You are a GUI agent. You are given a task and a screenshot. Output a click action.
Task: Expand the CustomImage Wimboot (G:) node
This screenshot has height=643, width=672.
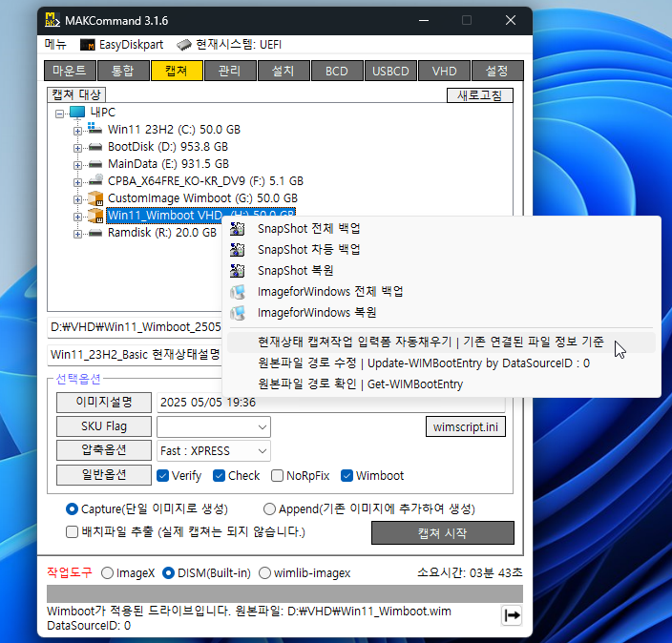pos(77,199)
